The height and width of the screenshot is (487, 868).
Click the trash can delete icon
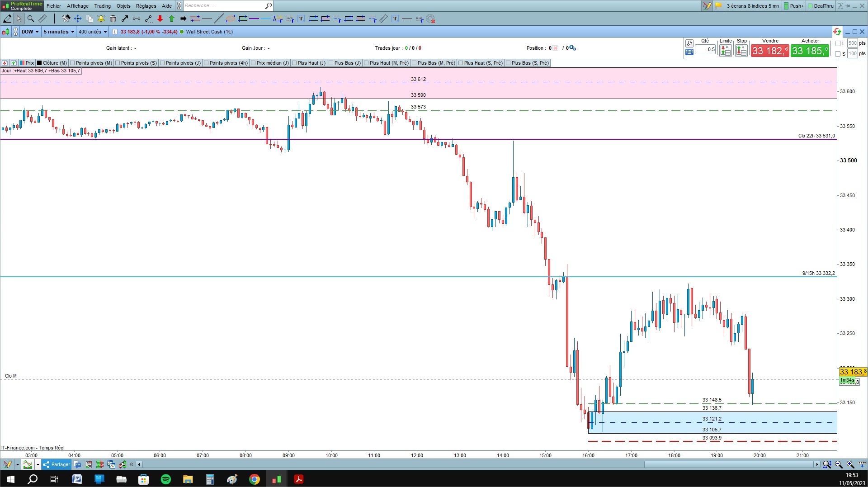pyautogui.click(x=113, y=19)
